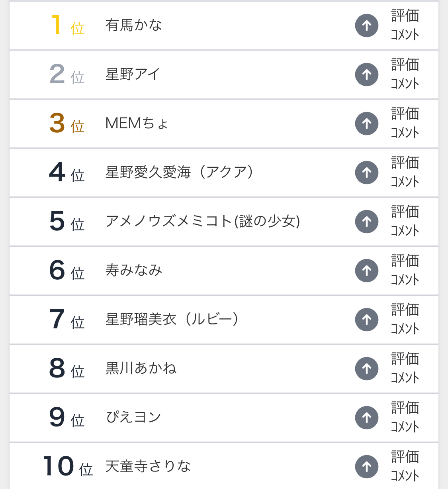Screen dimensions: 448x489
Task: Open 評価コメント for 有馬かな
Action: [405, 26]
